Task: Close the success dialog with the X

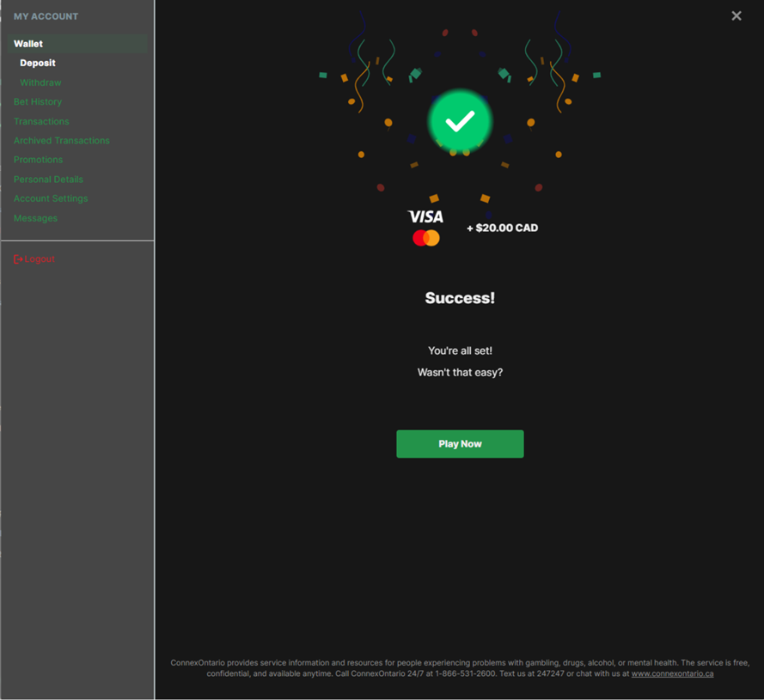Action: tap(736, 16)
